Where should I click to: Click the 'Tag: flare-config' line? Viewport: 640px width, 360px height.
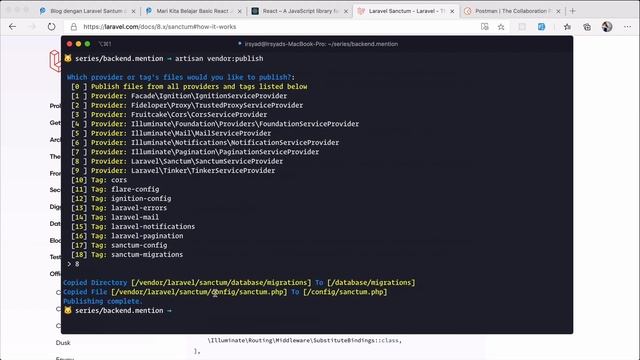click(115, 189)
